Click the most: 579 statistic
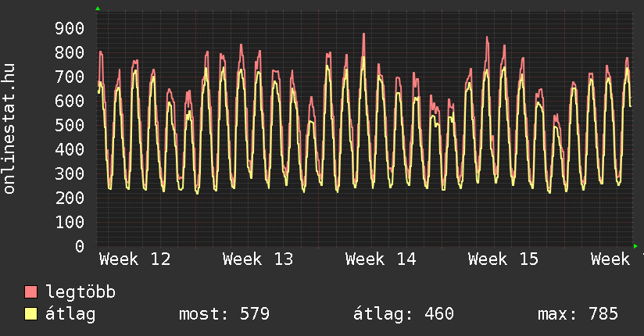Screen dimensions: 644x336 click(224, 314)
